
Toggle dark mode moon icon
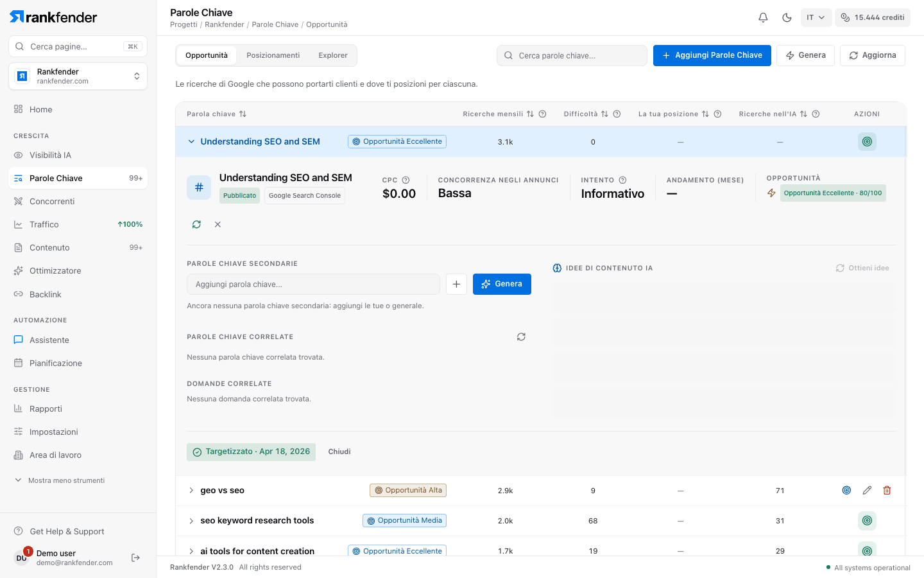[x=787, y=17]
